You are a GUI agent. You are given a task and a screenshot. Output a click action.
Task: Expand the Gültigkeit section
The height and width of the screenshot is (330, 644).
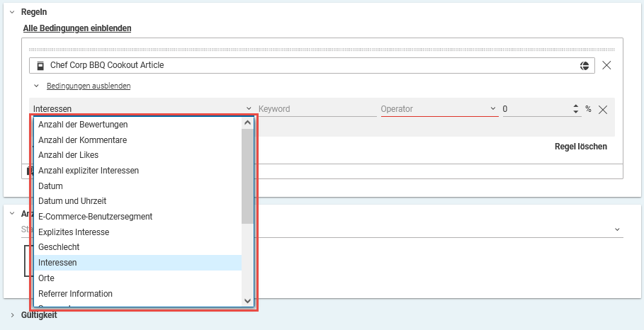[x=12, y=314]
